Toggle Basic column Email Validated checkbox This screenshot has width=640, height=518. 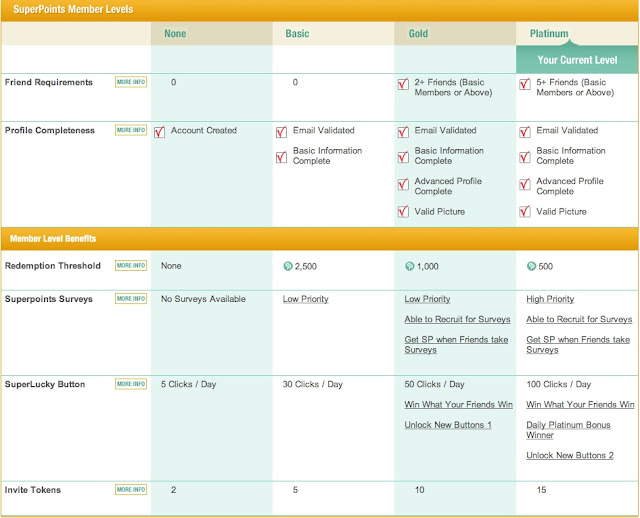[x=281, y=132]
